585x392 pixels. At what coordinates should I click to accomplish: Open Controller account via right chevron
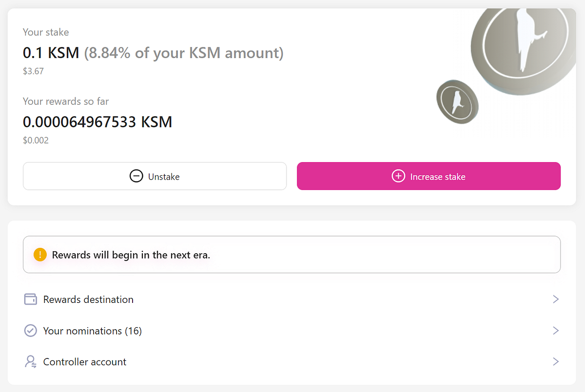pos(555,362)
